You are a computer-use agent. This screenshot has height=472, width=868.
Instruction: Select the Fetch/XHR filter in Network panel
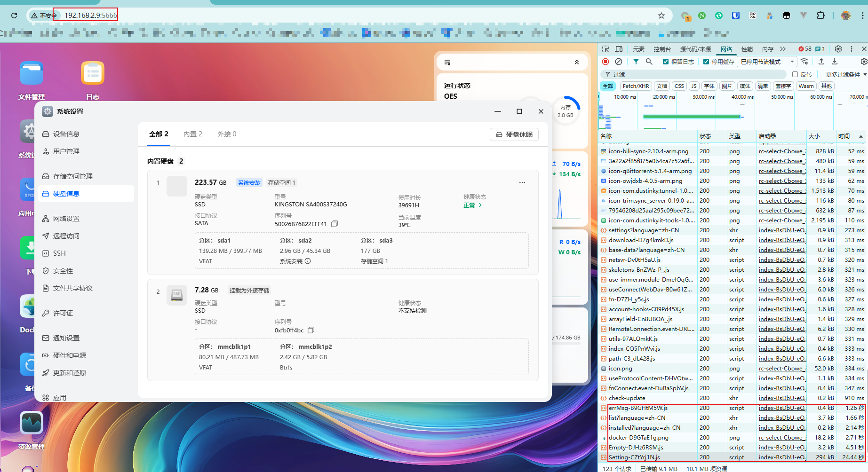coord(636,86)
